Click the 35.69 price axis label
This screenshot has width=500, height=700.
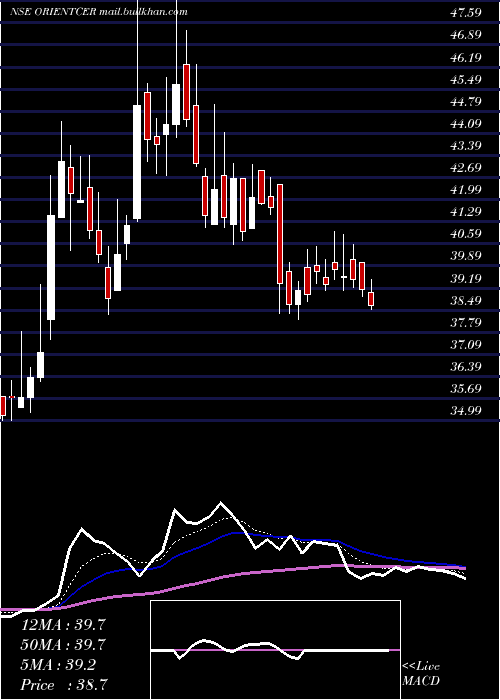tap(466, 388)
